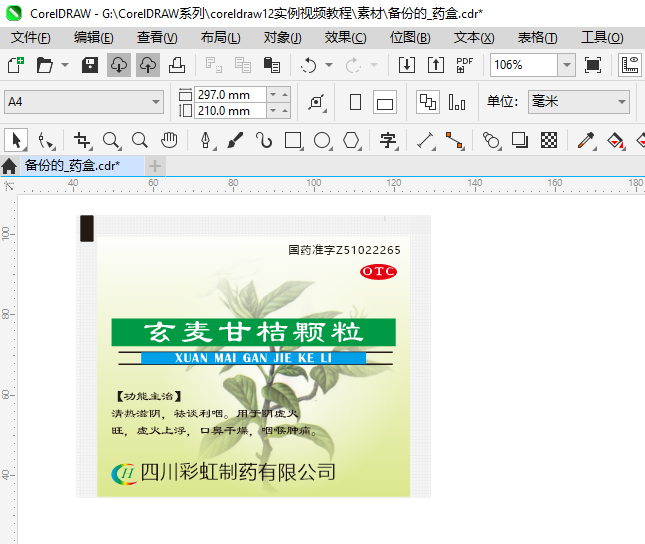Click the cloud download icon
Screen dimensions: 645x544
click(119, 65)
